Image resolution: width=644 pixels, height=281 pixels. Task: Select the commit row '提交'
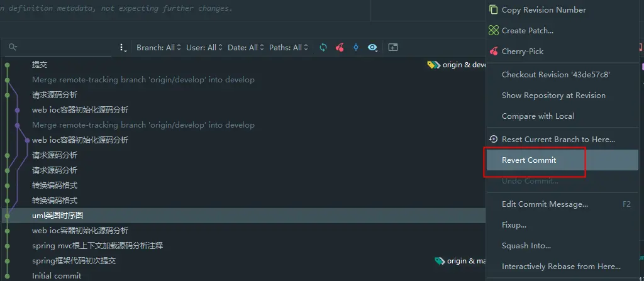click(244, 65)
